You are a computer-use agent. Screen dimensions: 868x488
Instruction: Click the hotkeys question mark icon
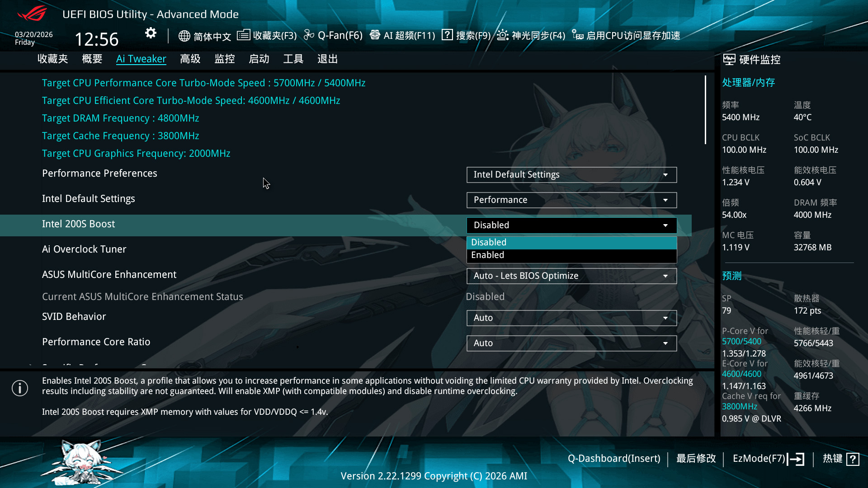[853, 459]
